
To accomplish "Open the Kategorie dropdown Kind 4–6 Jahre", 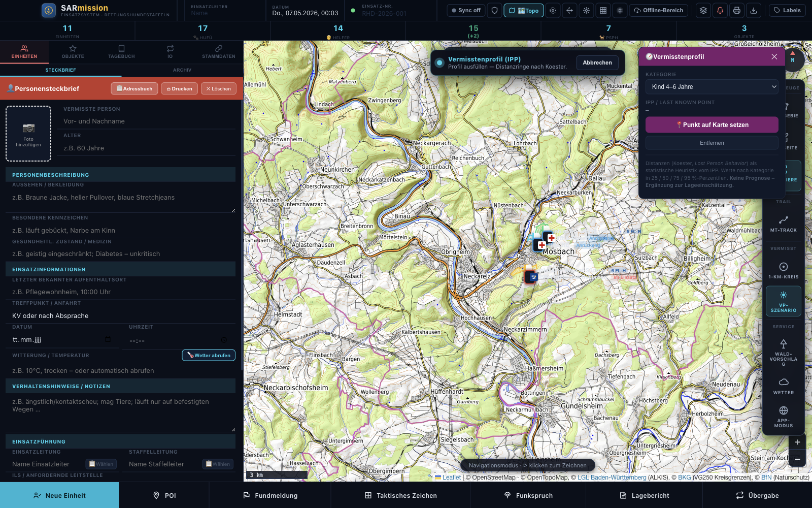I will click(x=712, y=87).
